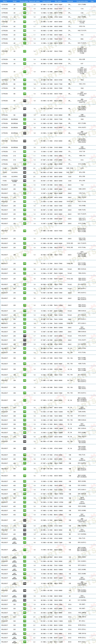Click diesel ON icon in Ford Scorpio STR row
The width and height of the screenshot is (96, 644).
[x=25, y=168]
